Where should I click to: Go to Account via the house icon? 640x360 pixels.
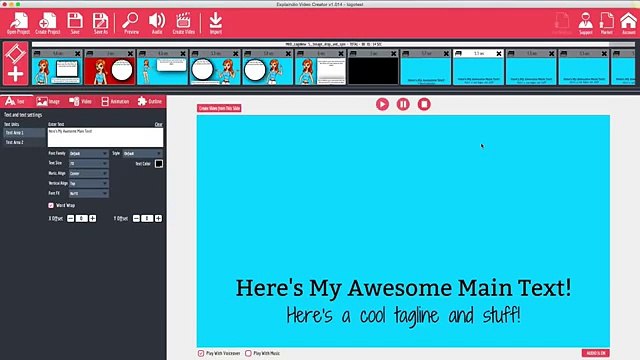[629, 23]
